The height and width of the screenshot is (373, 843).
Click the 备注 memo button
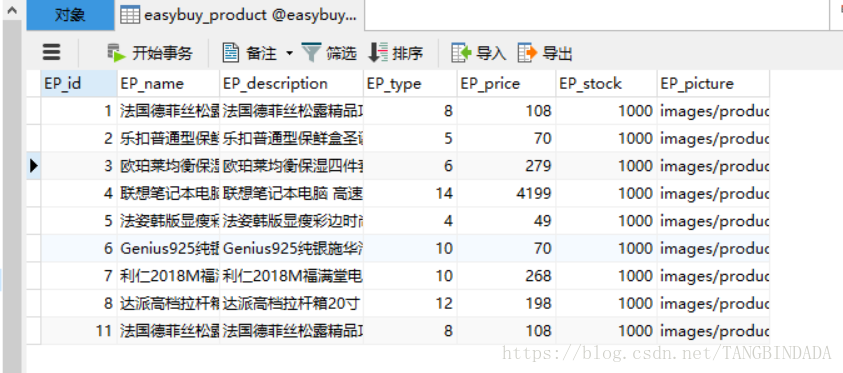(x=250, y=53)
